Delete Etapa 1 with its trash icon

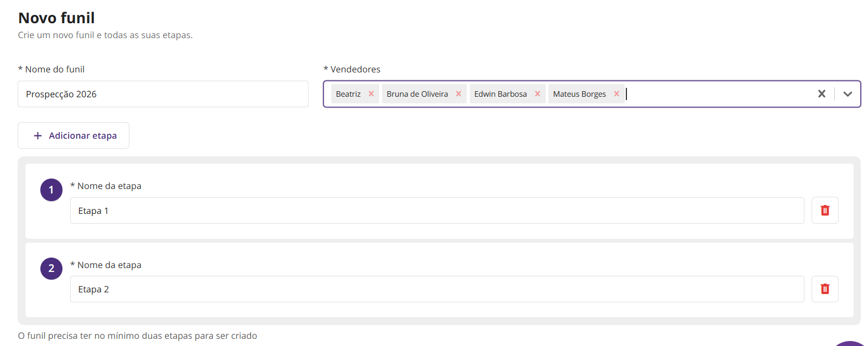[x=825, y=211]
